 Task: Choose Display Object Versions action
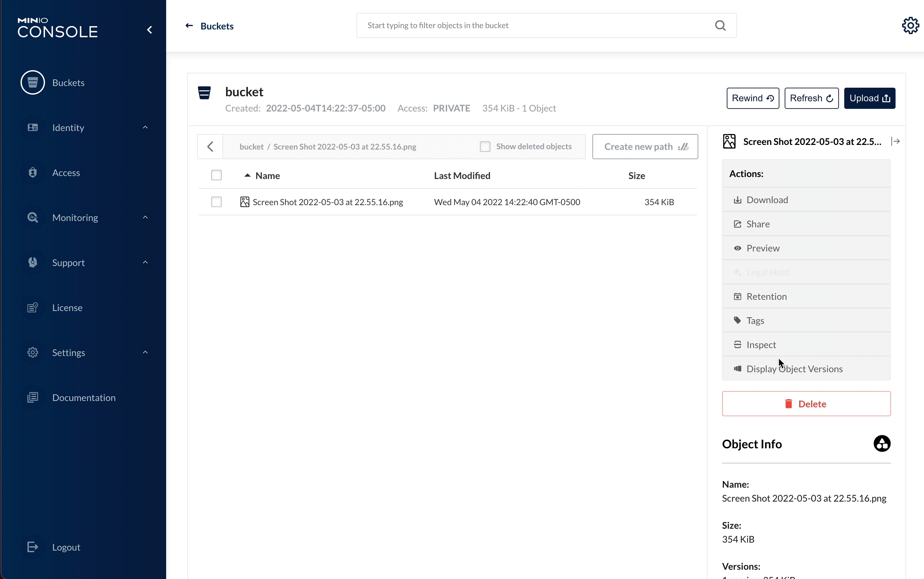click(x=794, y=369)
